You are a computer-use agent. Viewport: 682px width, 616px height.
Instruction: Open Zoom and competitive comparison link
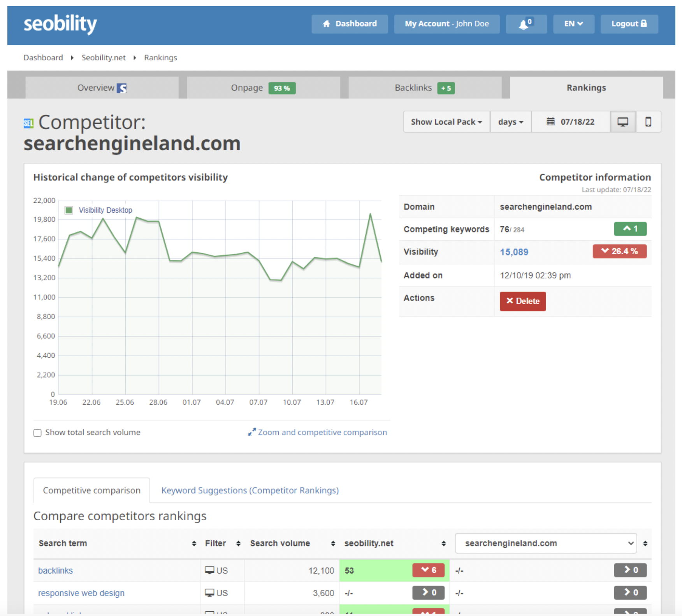click(x=322, y=432)
